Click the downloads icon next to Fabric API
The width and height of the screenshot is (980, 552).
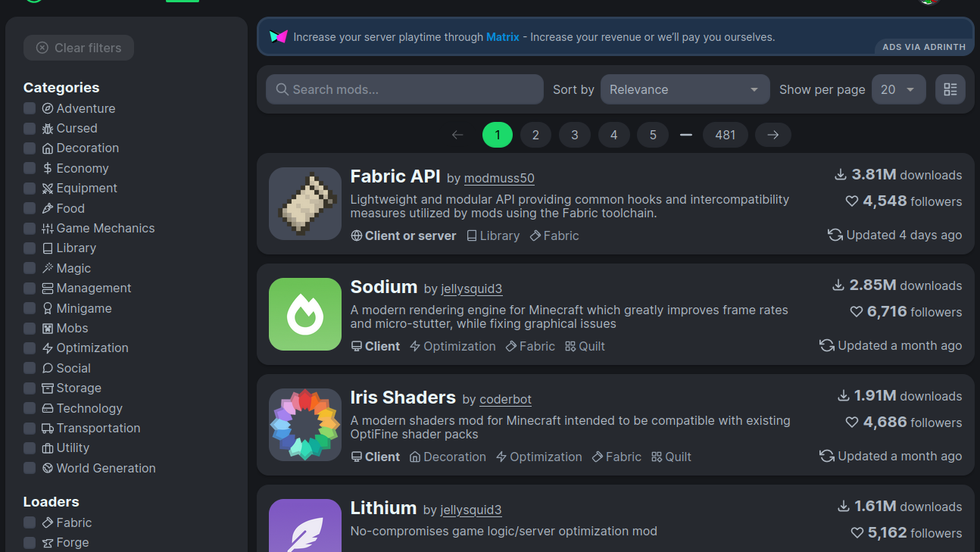(x=840, y=173)
